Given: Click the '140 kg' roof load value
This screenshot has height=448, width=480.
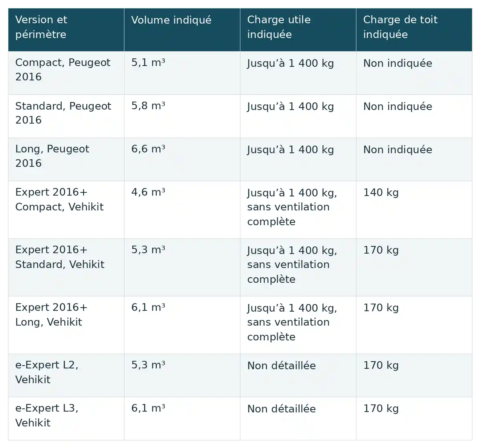Looking at the screenshot, I should (381, 193).
